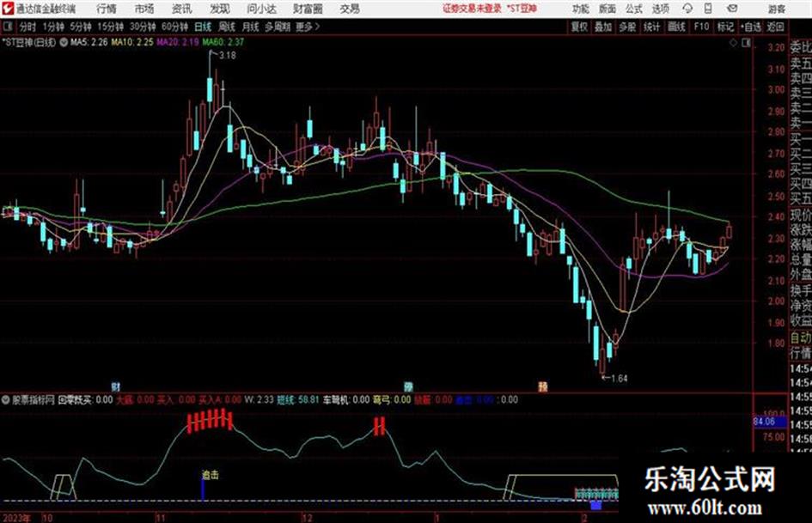Open the 财富圈 menu
The height and width of the screenshot is (523, 812).
tap(308, 9)
